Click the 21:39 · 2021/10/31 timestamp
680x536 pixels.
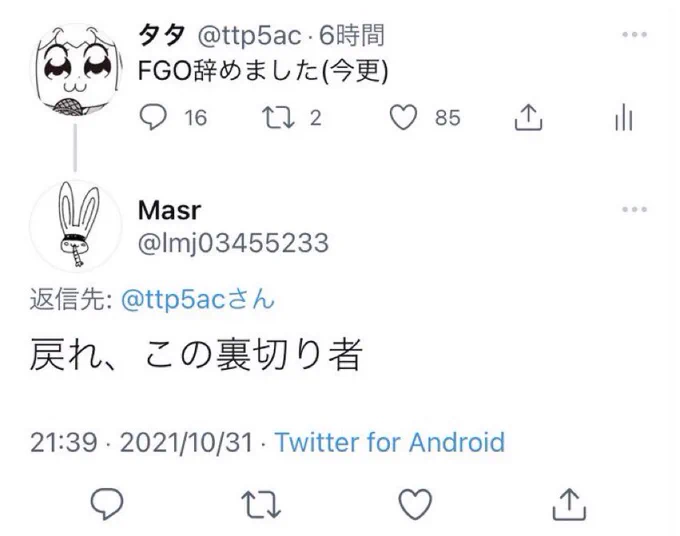click(x=140, y=442)
